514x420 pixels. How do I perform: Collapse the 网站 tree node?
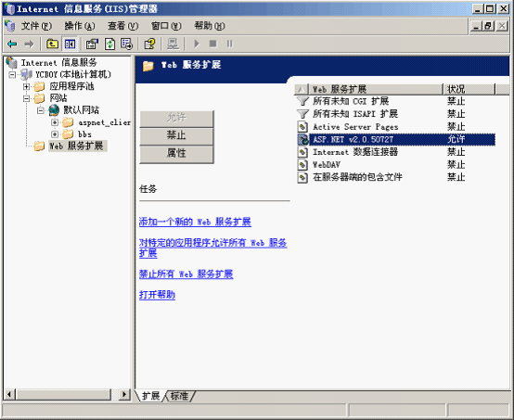click(x=27, y=98)
